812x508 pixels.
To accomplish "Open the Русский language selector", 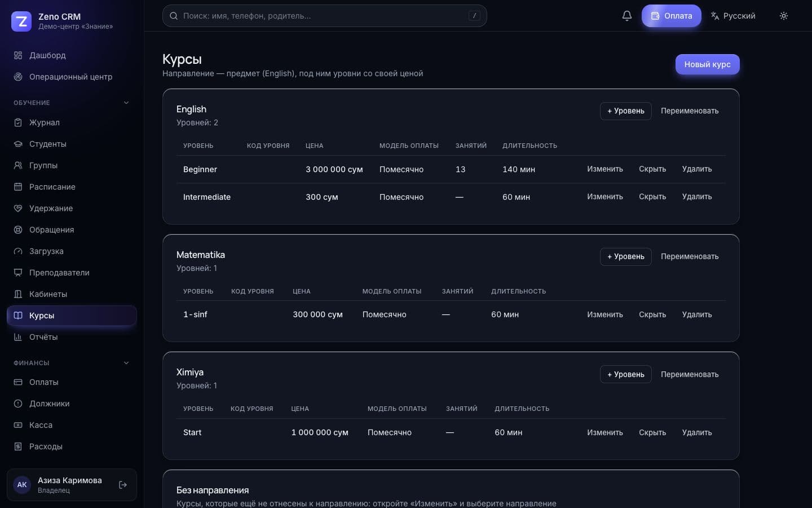I will [732, 16].
